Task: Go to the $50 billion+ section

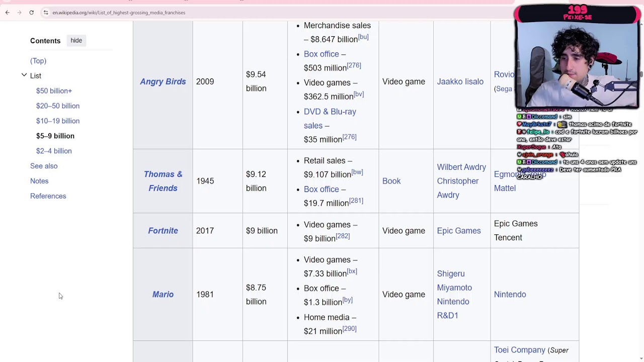Action: click(54, 91)
